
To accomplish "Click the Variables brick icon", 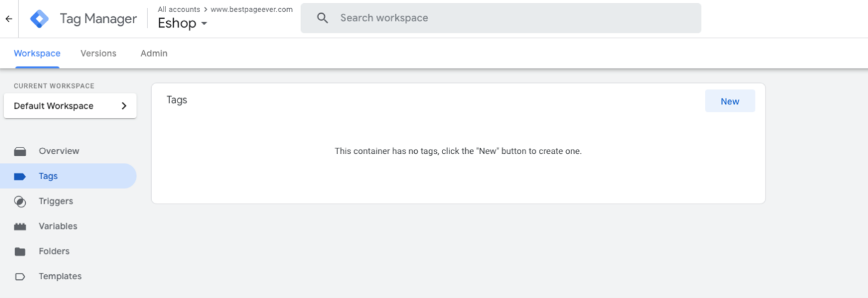I will click(20, 226).
